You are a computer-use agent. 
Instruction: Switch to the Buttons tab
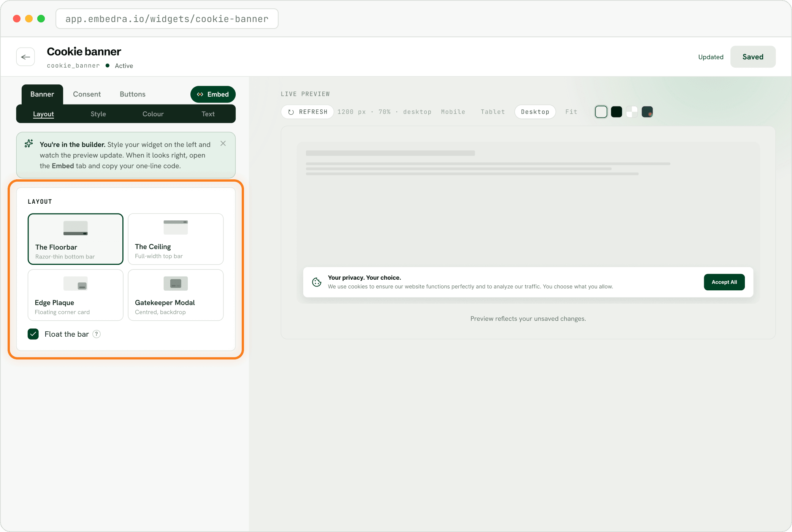pyautogui.click(x=133, y=94)
